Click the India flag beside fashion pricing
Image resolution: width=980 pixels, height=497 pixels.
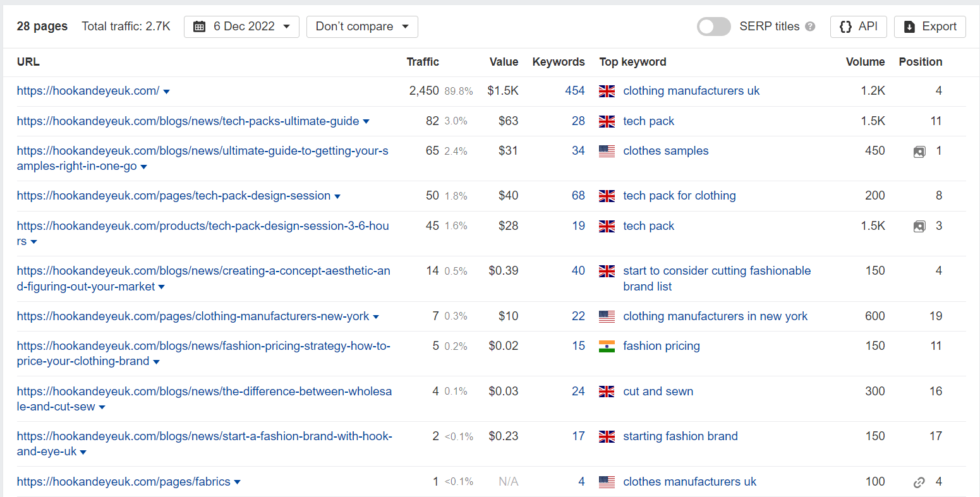click(x=607, y=346)
